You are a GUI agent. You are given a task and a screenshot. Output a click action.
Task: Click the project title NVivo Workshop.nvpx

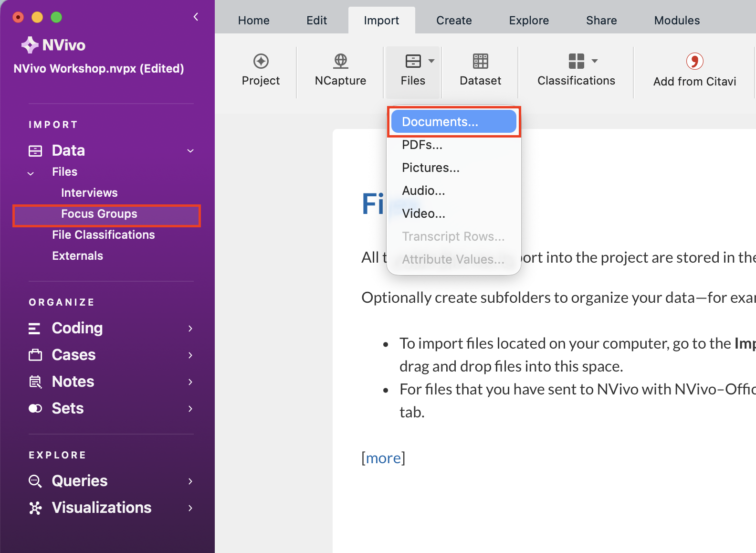coord(99,69)
